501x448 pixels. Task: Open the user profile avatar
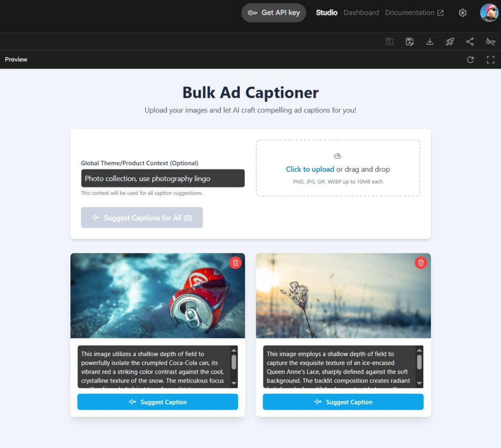(x=489, y=13)
